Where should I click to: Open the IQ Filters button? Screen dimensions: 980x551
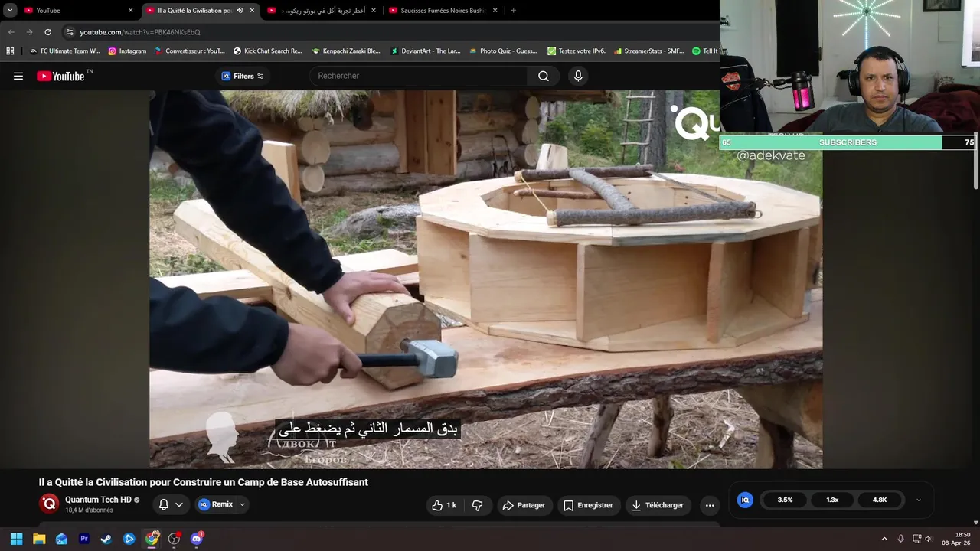(x=243, y=76)
